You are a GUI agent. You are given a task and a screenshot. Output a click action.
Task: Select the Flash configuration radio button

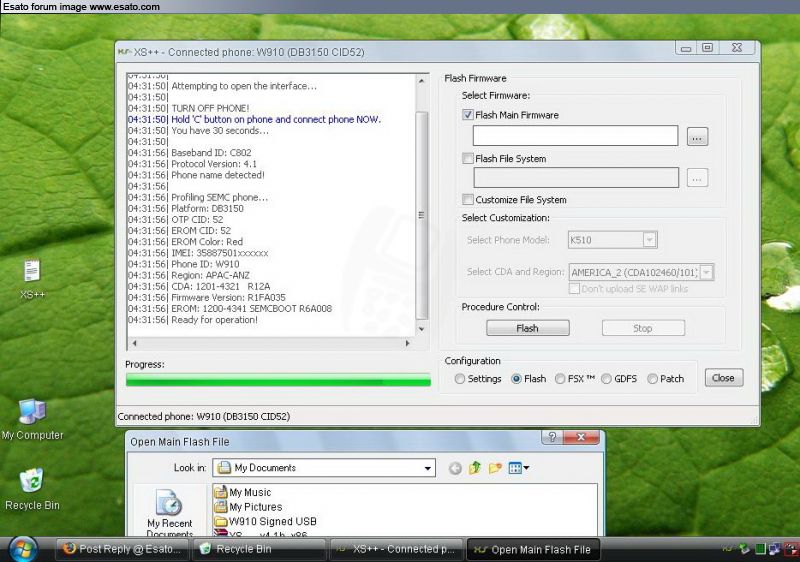pos(516,379)
